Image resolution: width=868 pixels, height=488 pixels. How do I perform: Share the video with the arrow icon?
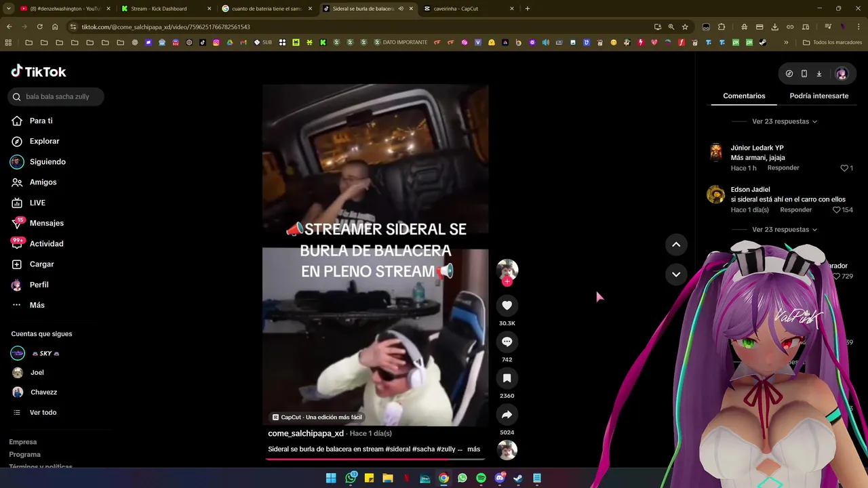(507, 414)
